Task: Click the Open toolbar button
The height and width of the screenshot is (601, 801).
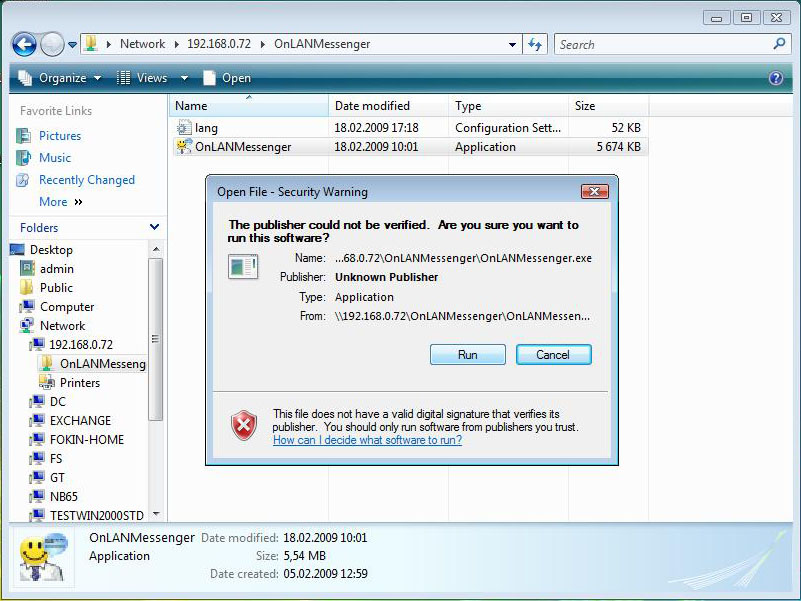Action: point(227,78)
